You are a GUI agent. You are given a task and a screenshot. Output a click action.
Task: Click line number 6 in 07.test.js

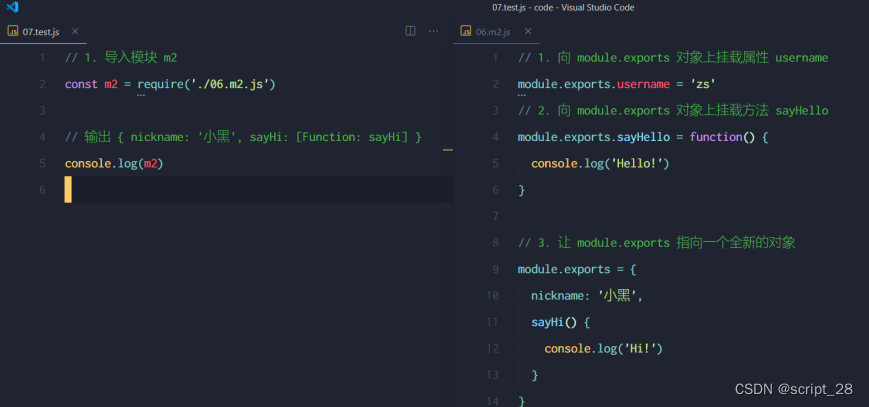(42, 190)
